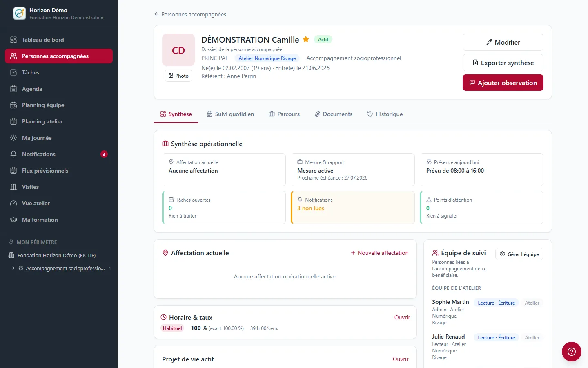Click the Habituel tag

[172, 328]
